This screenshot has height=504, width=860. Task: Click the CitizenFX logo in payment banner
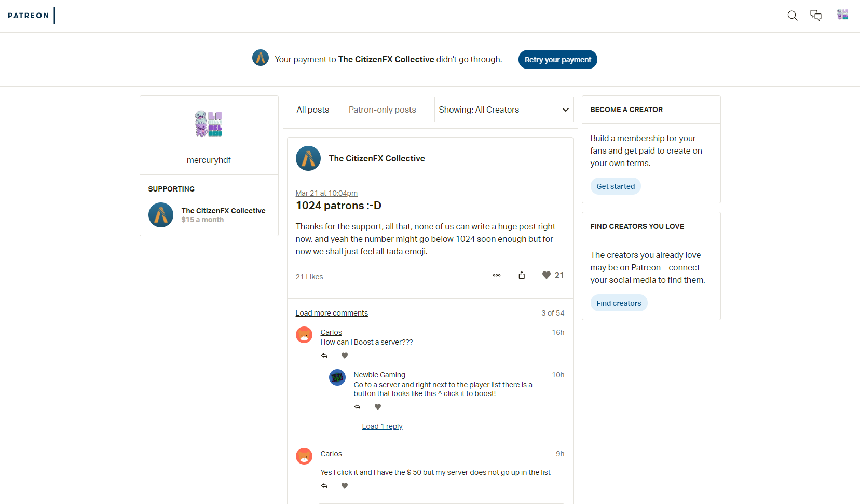[261, 58]
